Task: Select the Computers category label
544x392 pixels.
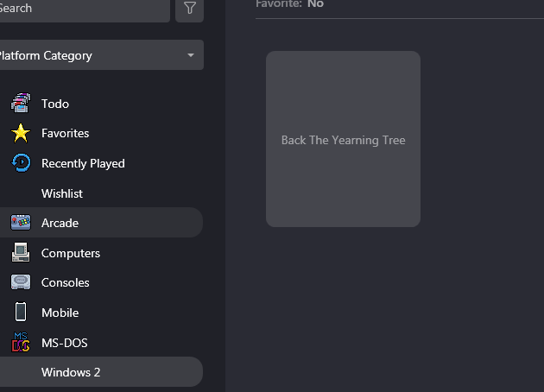Action: [71, 253]
